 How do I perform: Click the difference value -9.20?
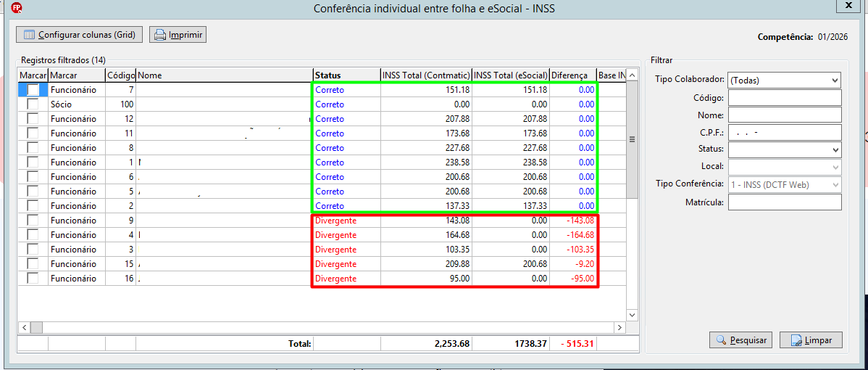tap(584, 263)
